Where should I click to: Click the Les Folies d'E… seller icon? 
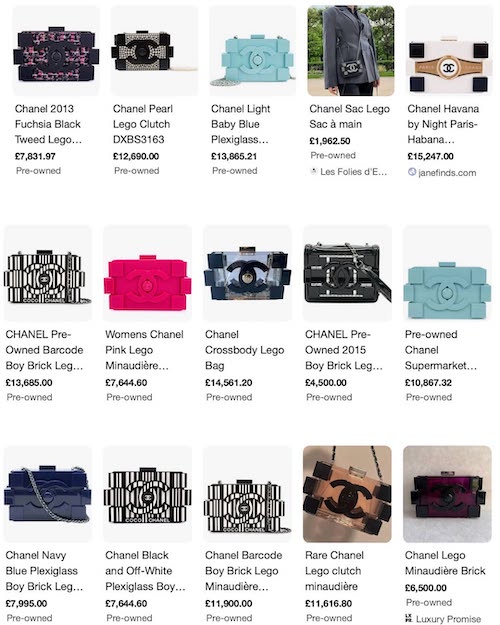(x=314, y=171)
